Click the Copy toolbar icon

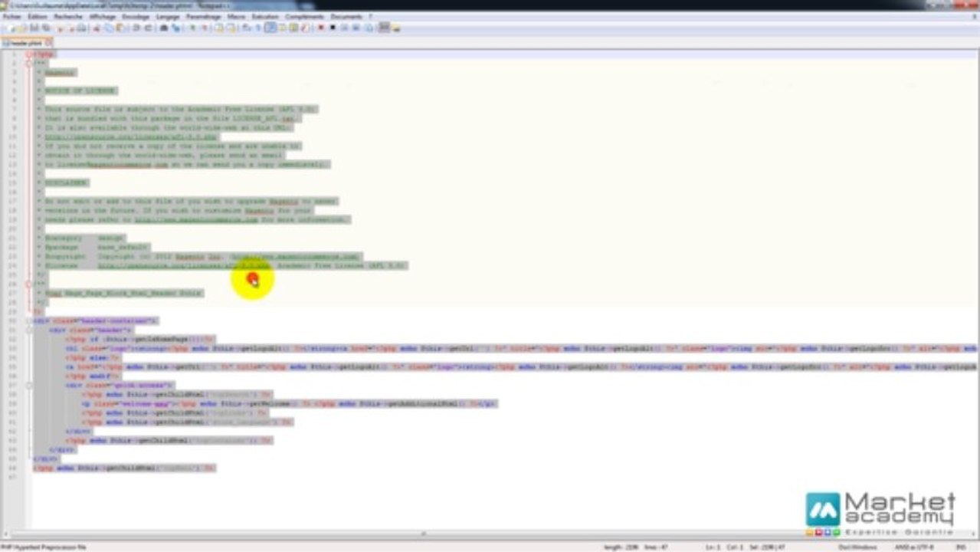(x=108, y=28)
